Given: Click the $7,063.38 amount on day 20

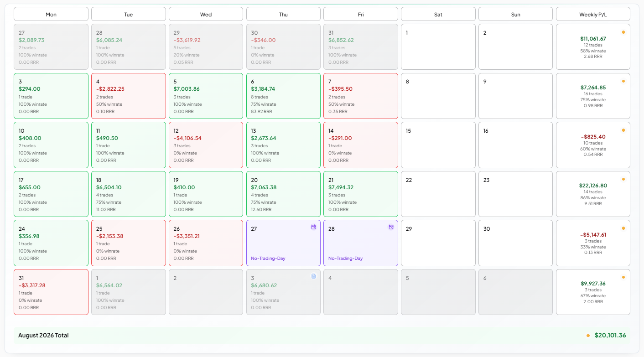Looking at the screenshot, I should pos(264,187).
